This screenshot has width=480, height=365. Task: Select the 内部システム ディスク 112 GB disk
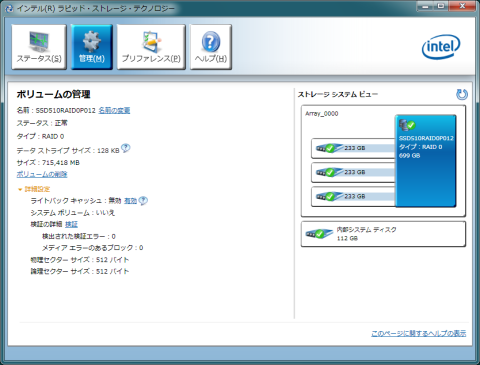(x=383, y=234)
